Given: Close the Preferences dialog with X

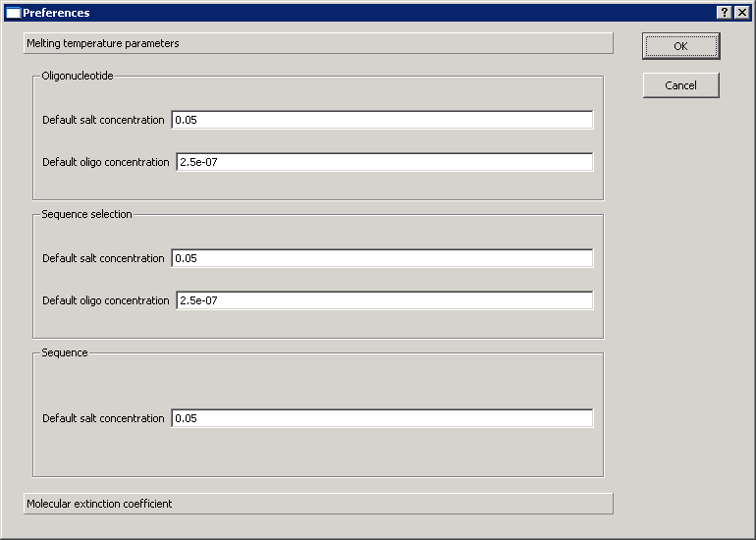Looking at the screenshot, I should [x=742, y=13].
